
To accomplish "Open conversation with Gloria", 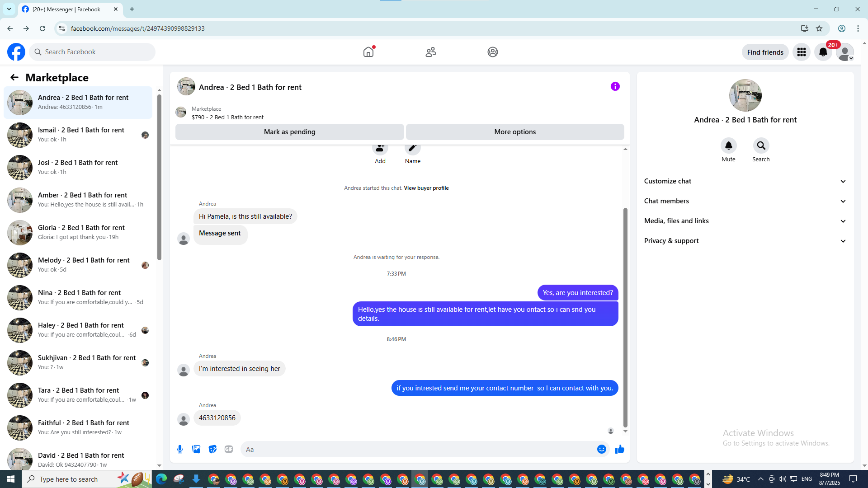I will tap(78, 233).
